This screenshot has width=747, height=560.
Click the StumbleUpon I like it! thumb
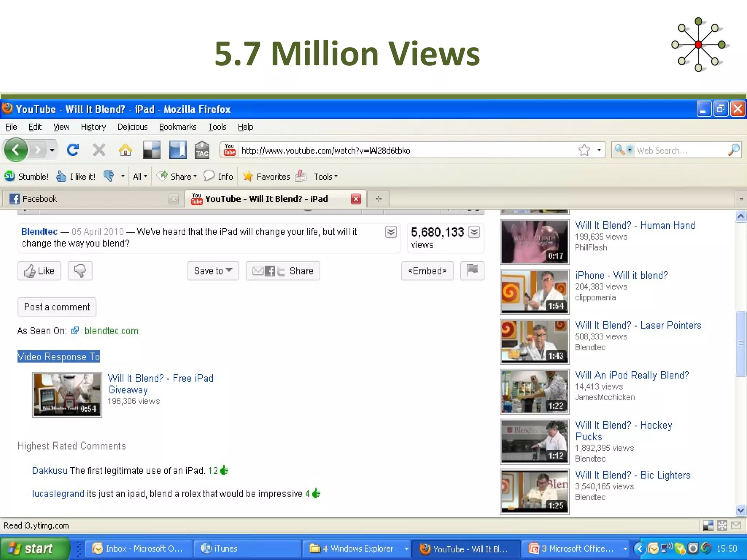tap(76, 176)
